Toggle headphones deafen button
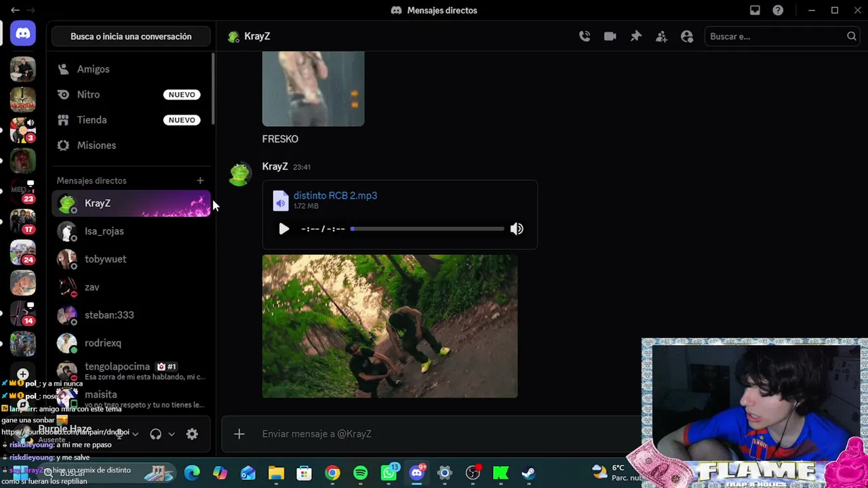 tap(156, 434)
